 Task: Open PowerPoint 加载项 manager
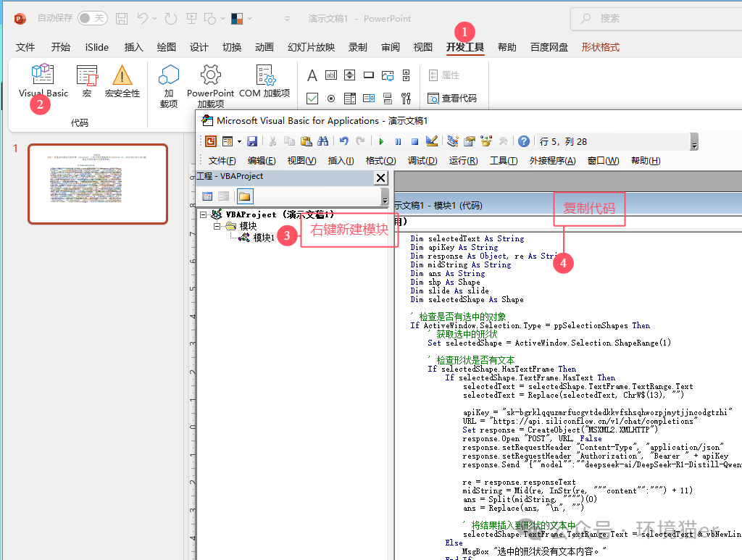tap(211, 86)
